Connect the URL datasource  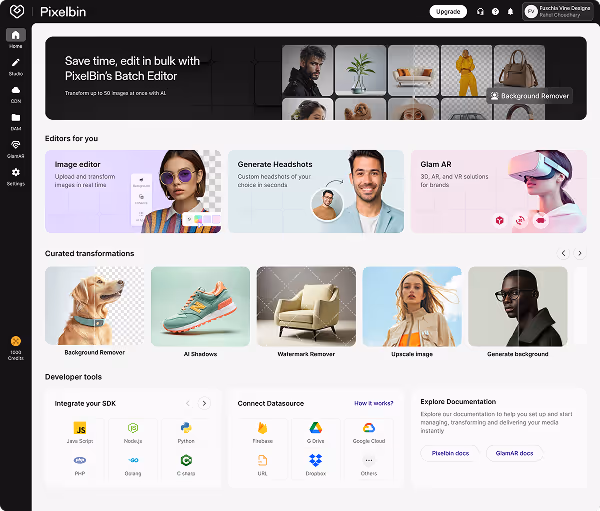point(262,460)
